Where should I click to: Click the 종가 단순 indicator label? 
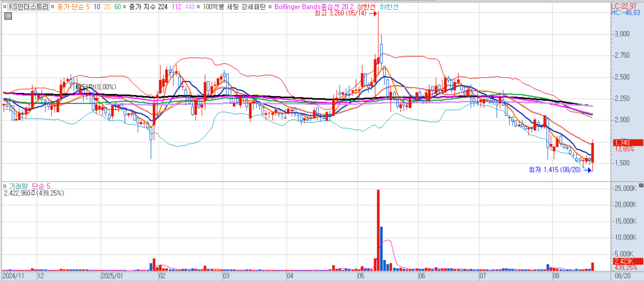tap(70, 7)
